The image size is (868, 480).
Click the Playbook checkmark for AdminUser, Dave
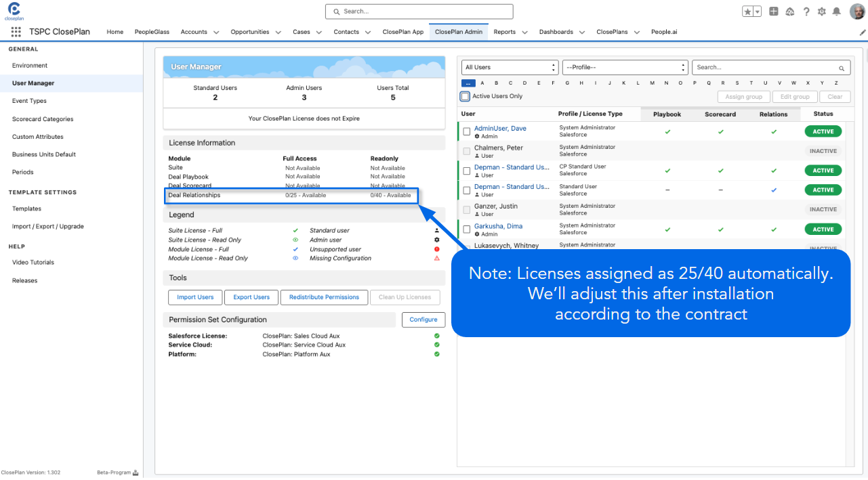[667, 131]
